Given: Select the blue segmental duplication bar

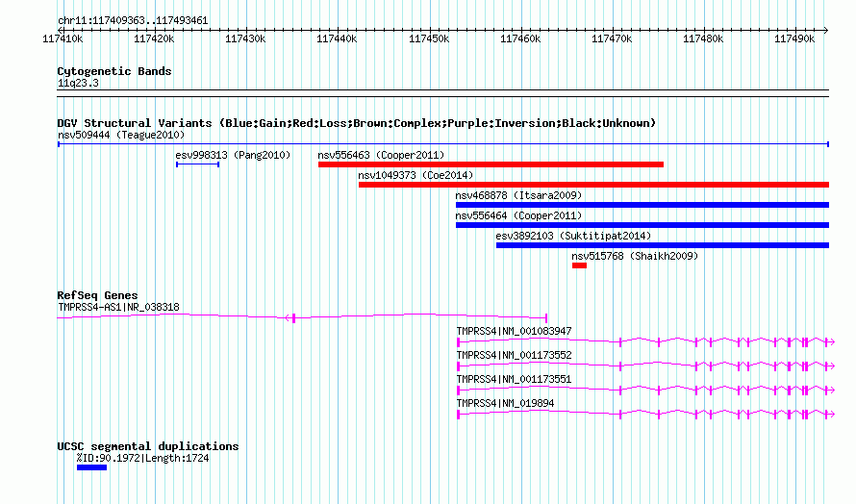Looking at the screenshot, I should 91,467.
